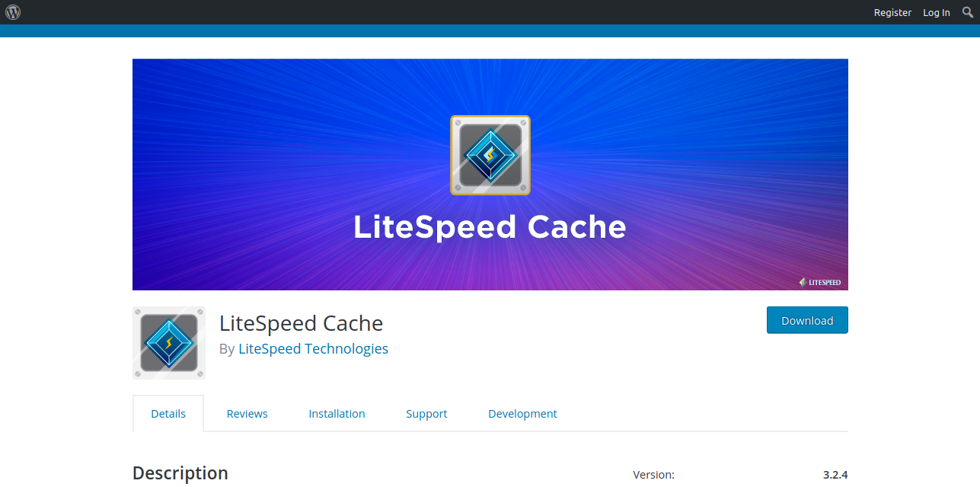This screenshot has height=487, width=980.
Task: Click the Description heading
Action: pos(180,473)
